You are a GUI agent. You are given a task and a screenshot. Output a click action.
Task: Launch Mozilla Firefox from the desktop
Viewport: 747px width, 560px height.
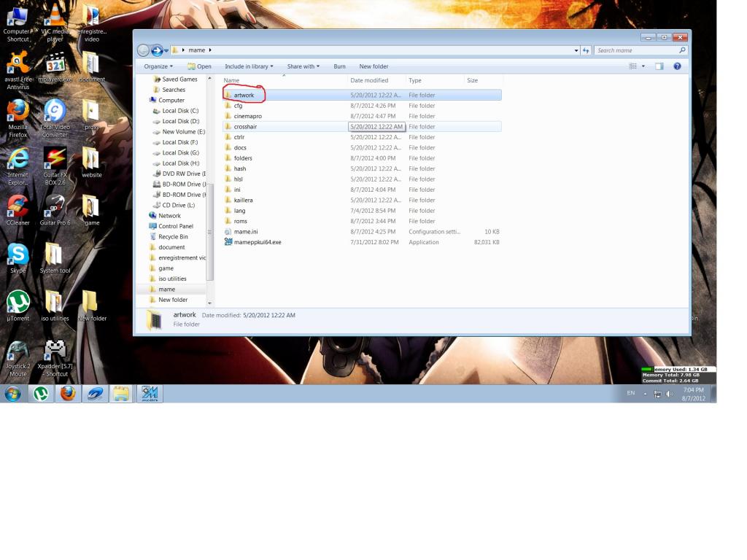point(18,119)
